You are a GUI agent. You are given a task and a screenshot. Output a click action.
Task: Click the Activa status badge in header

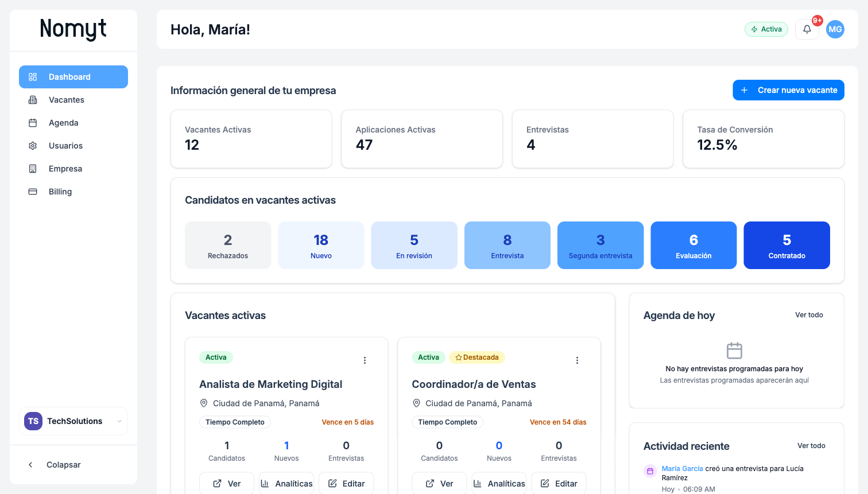coord(766,29)
